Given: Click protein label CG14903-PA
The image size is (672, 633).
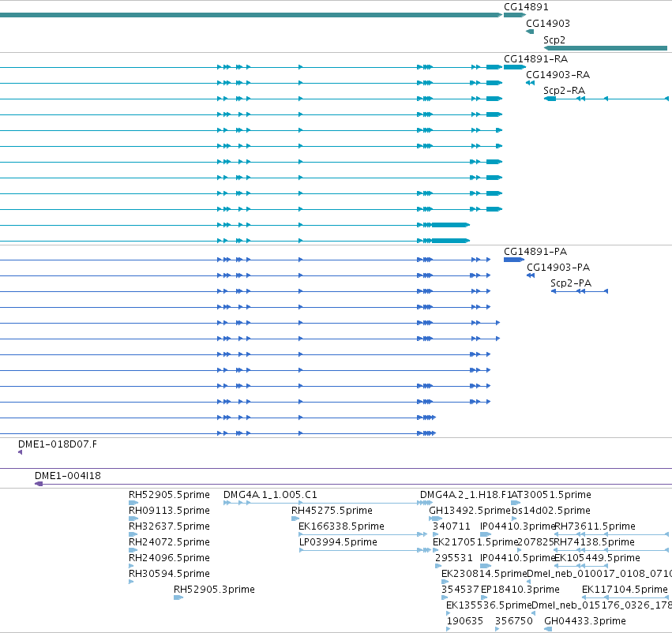Looking at the screenshot, I should click(558, 268).
